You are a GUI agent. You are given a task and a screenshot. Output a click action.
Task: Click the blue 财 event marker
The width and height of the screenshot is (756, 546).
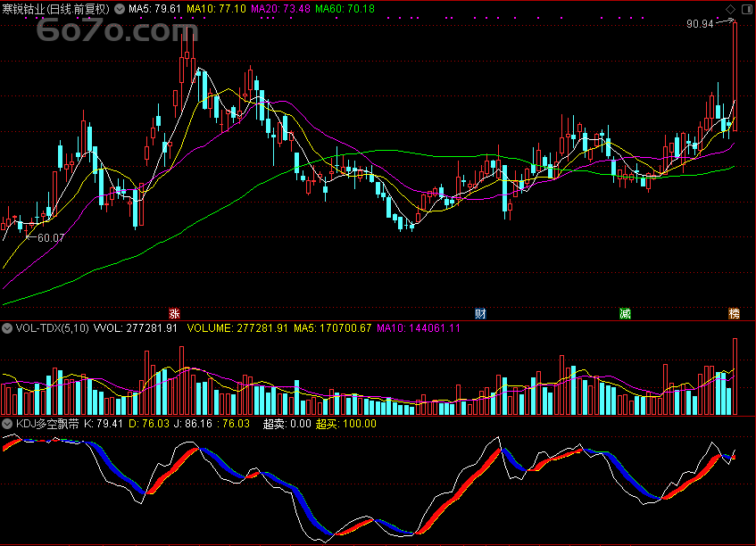click(480, 314)
